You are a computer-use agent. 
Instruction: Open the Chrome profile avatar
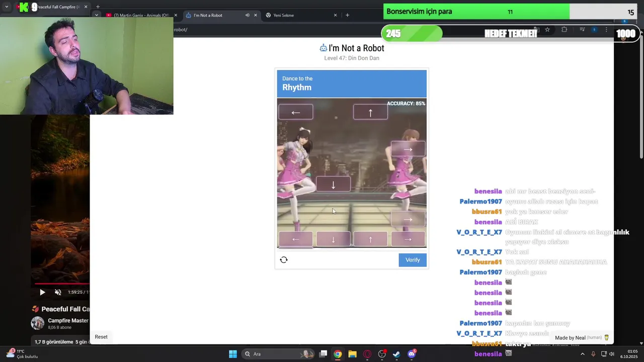pyautogui.click(x=594, y=30)
